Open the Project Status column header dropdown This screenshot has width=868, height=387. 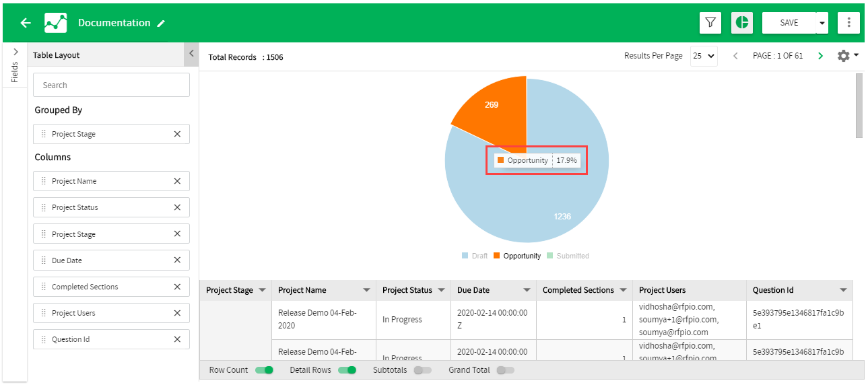coord(441,290)
